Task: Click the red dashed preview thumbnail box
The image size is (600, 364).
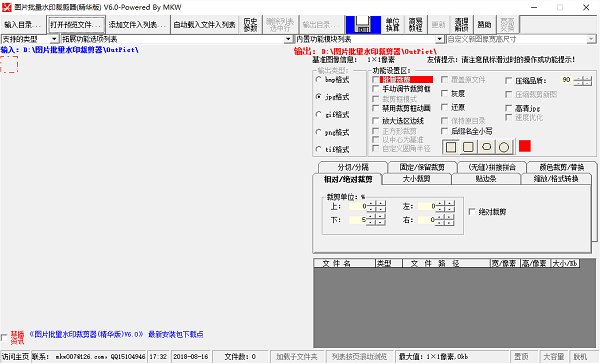Action: point(9,64)
